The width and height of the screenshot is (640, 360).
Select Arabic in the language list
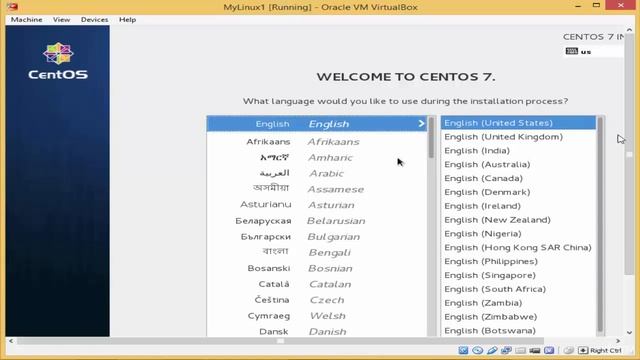[317, 173]
